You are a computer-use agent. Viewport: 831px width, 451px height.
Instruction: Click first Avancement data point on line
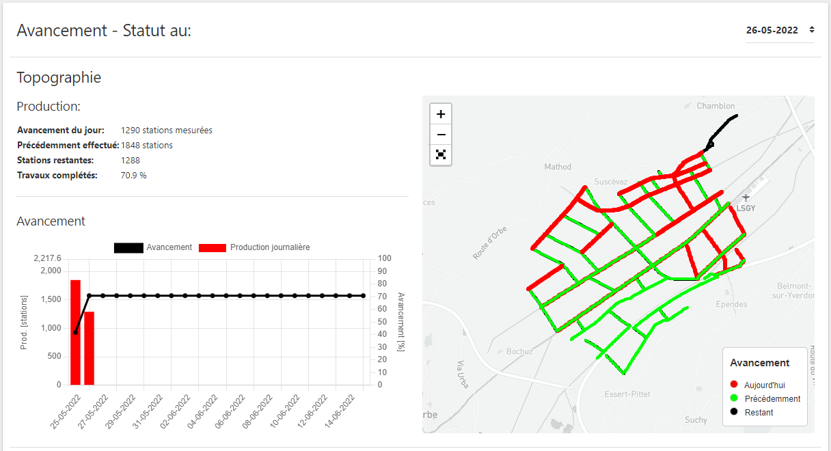pos(75,332)
